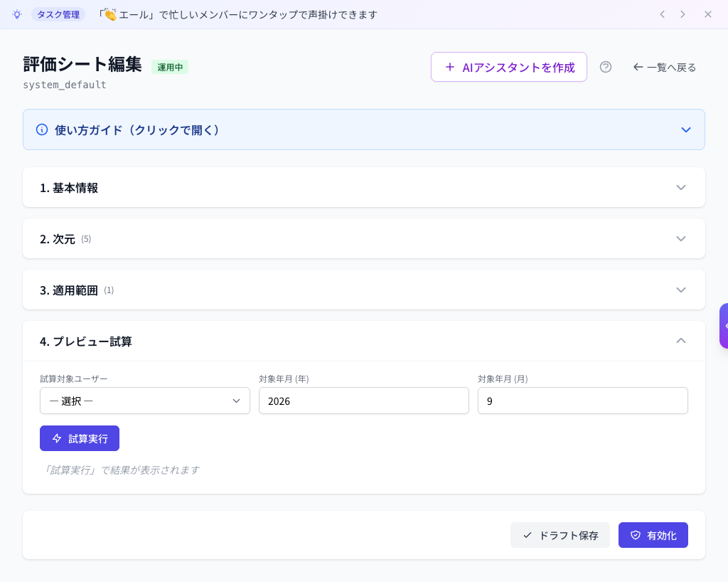Open the 3. 適用範囲 section title
The width and height of the screenshot is (728, 582).
(x=69, y=290)
